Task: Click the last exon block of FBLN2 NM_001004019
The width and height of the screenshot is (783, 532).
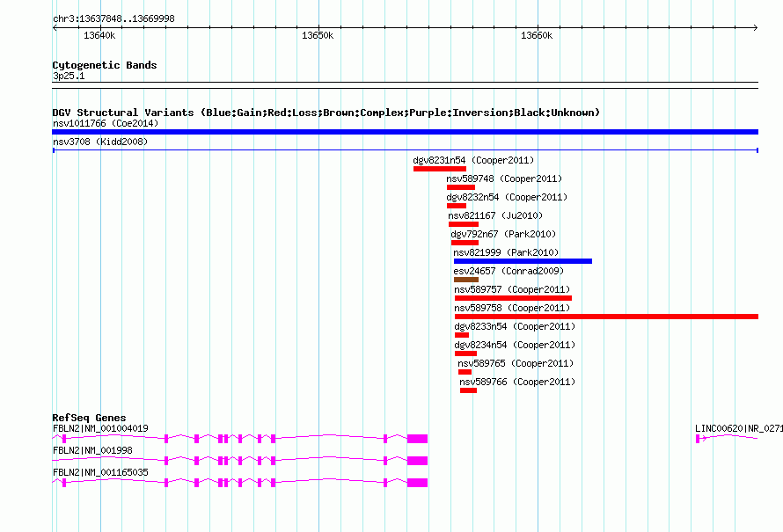Action: pyautogui.click(x=418, y=439)
